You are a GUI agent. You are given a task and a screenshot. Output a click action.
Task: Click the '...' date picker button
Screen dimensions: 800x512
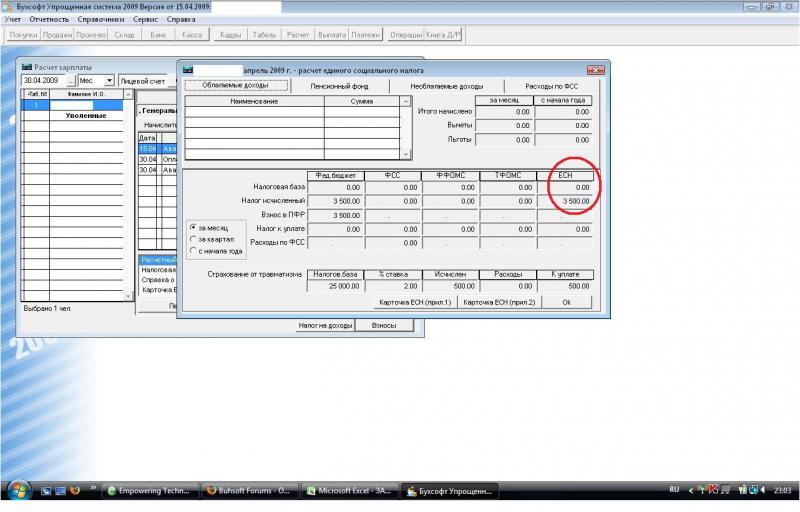click(x=71, y=80)
